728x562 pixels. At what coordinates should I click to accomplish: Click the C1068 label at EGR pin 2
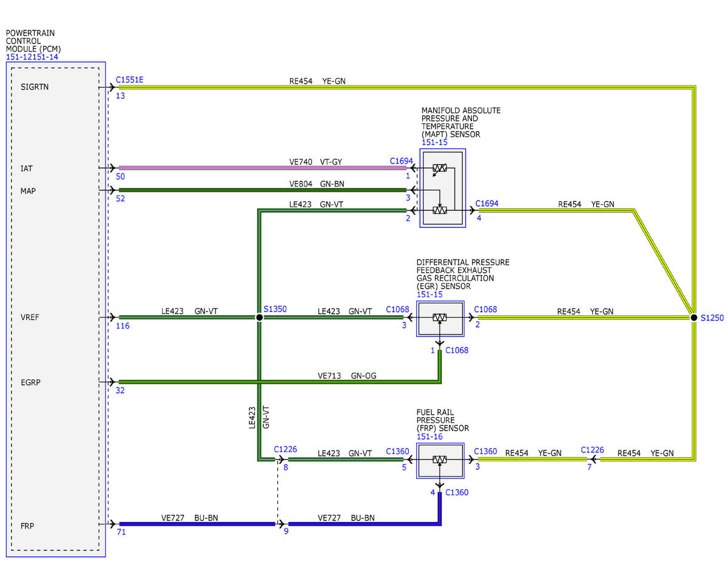pyautogui.click(x=485, y=309)
